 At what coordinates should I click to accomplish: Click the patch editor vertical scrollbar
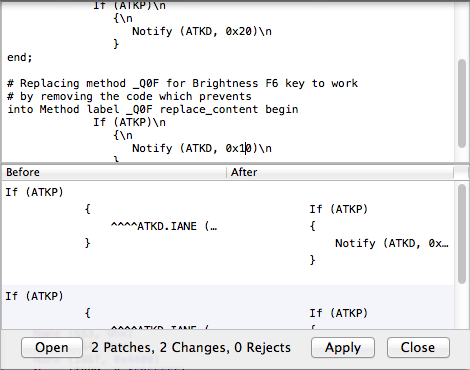coord(462,103)
